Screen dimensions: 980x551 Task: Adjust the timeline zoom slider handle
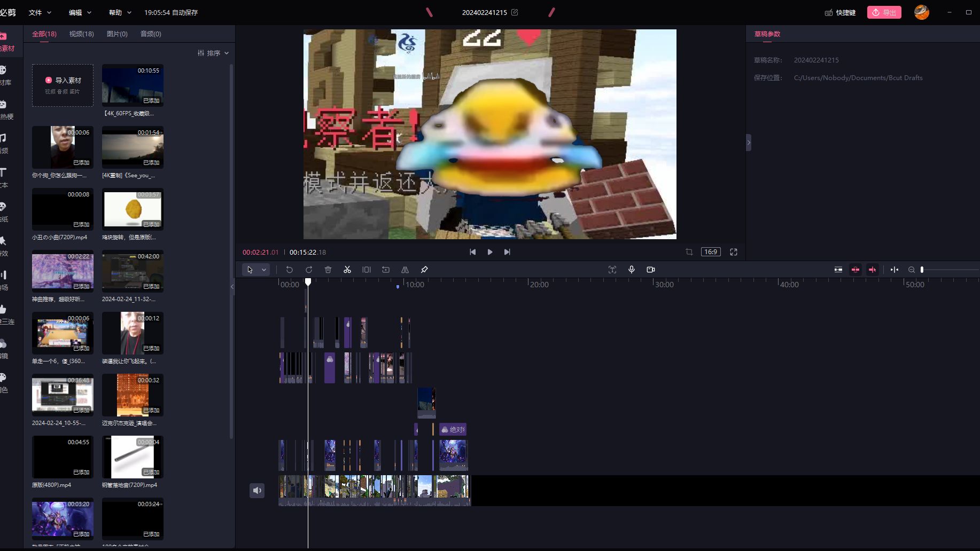(922, 270)
